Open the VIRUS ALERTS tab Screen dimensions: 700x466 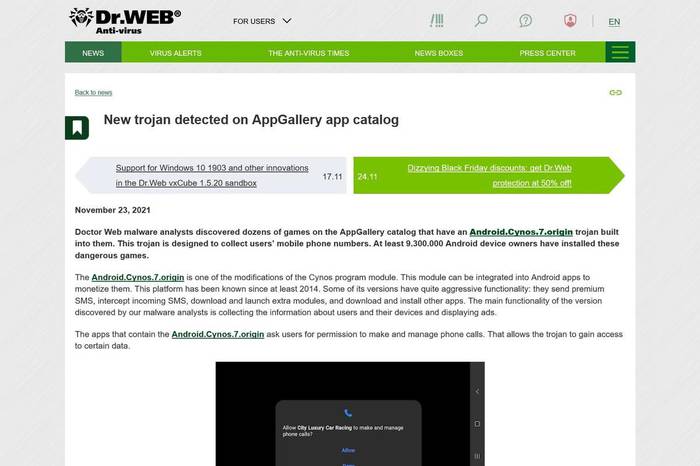(x=175, y=53)
